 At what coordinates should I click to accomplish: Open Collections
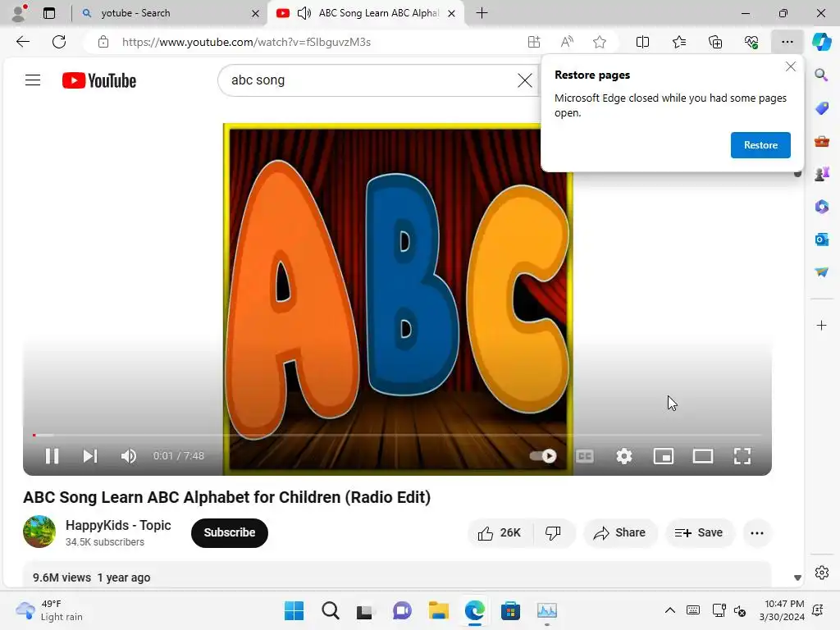715,42
